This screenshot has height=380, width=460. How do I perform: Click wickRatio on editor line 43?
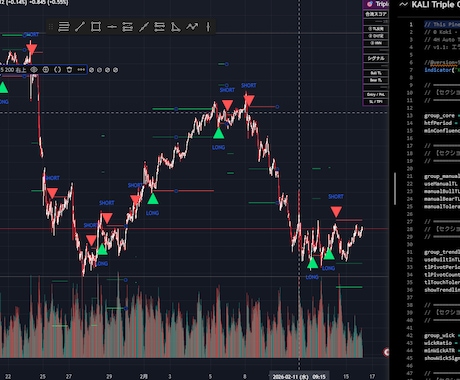click(438, 343)
